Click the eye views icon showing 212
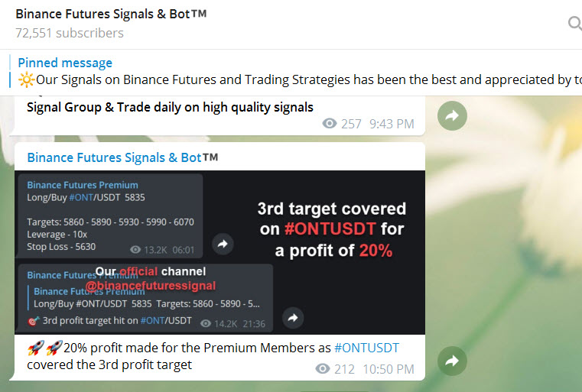This screenshot has height=392, width=582. coord(323,370)
